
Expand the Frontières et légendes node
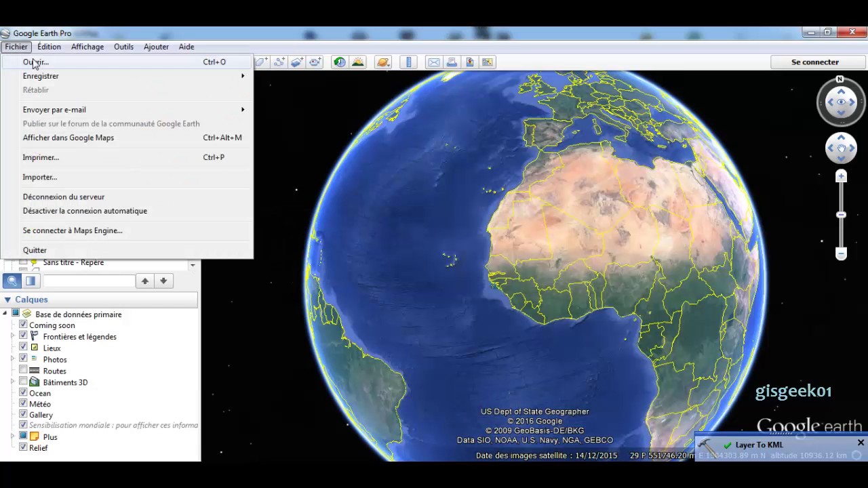[x=12, y=335]
